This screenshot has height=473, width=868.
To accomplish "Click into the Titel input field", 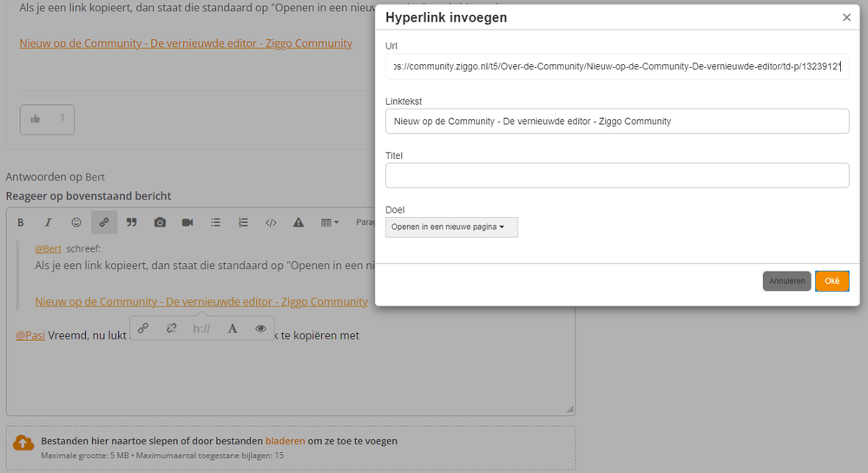I will tap(616, 175).
